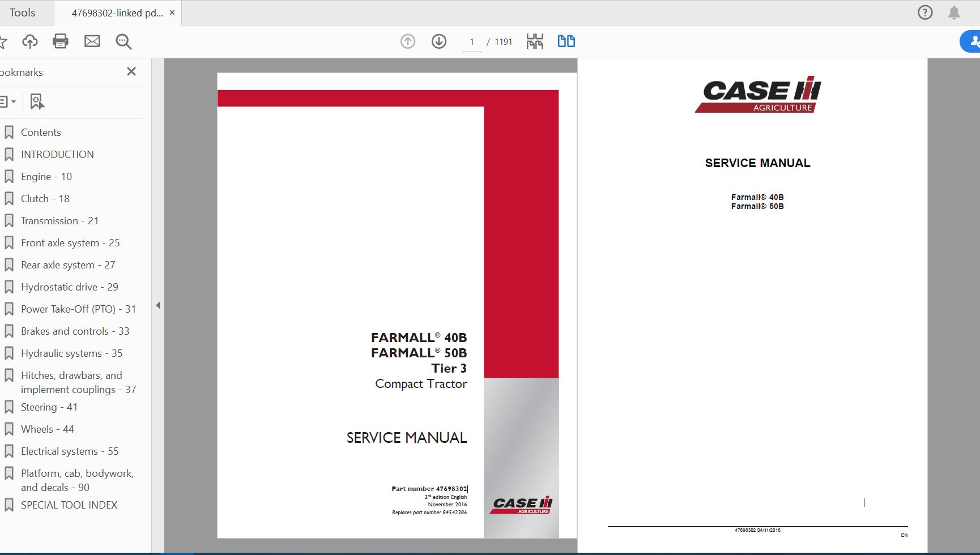Open Brakes and controls - 33 bookmark
This screenshot has height=555, width=980.
point(75,331)
